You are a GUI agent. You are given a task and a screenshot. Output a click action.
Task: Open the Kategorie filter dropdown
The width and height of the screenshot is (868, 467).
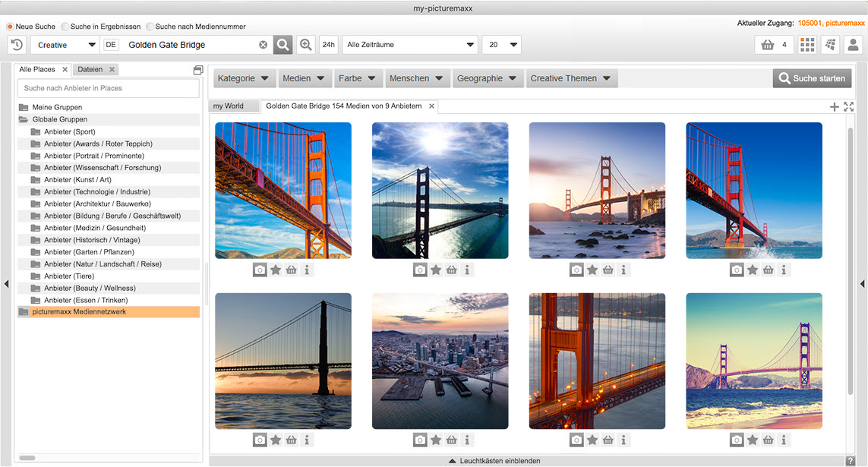(244, 78)
